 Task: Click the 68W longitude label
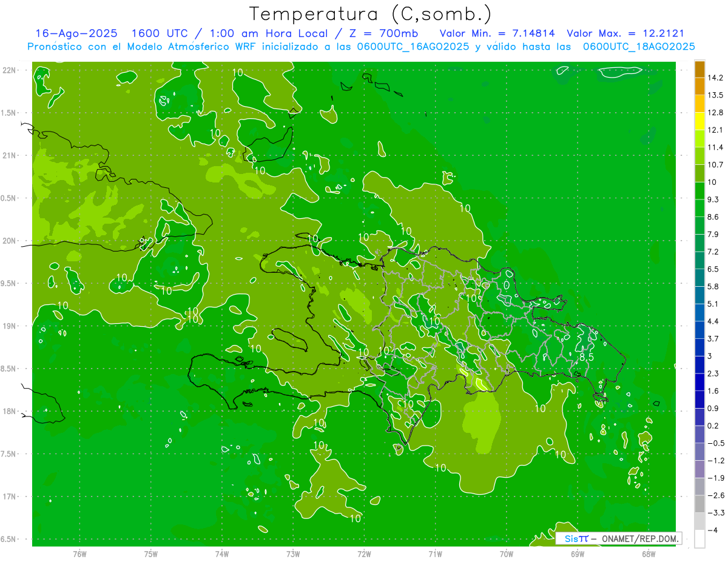[x=649, y=554]
